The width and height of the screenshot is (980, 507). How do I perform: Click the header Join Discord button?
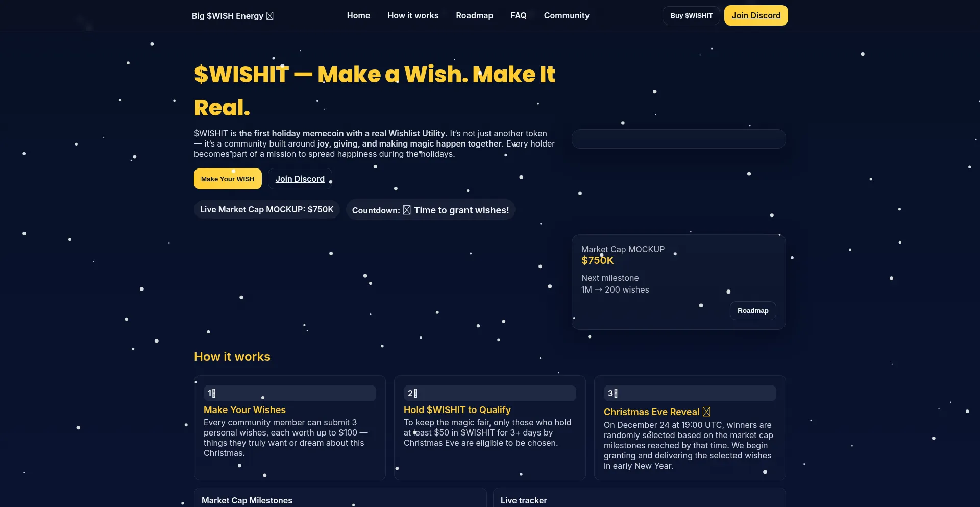click(756, 15)
